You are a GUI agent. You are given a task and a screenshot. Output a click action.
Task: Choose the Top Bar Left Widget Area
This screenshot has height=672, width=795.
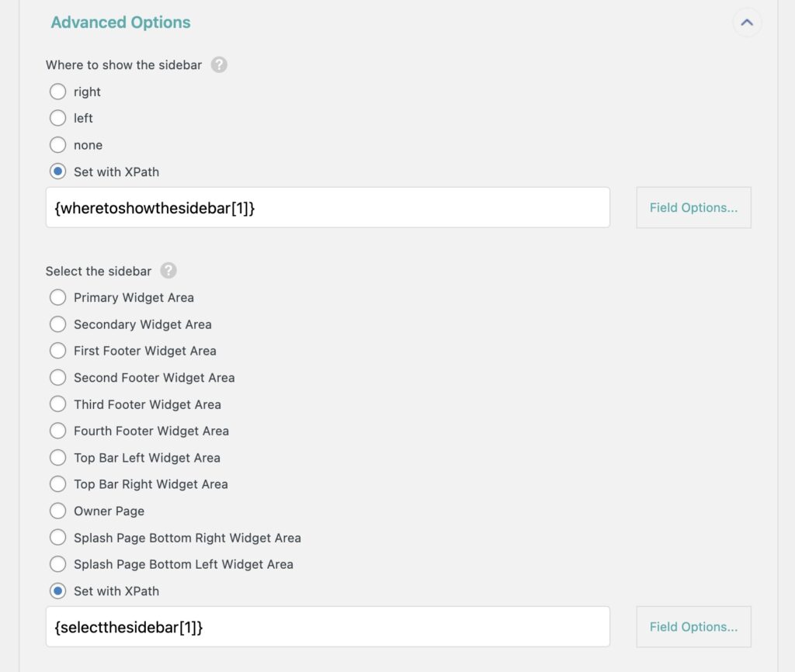point(57,458)
